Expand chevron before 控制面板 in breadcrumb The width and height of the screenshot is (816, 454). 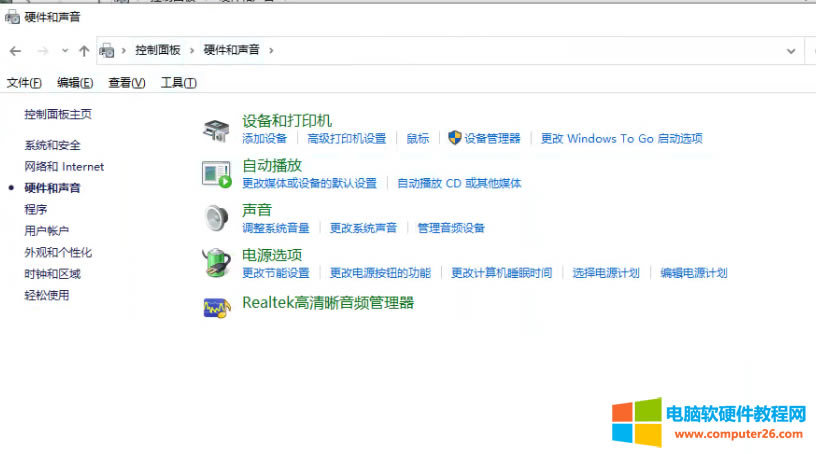124,51
